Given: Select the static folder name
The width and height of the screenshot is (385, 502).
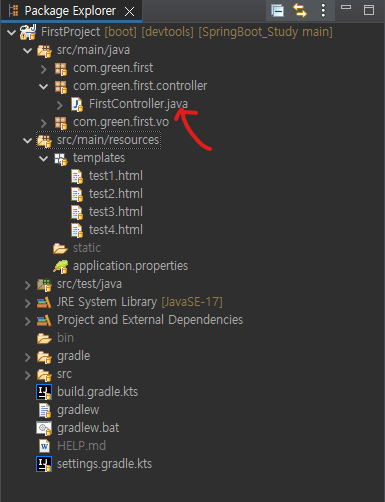Looking at the screenshot, I should (87, 248).
